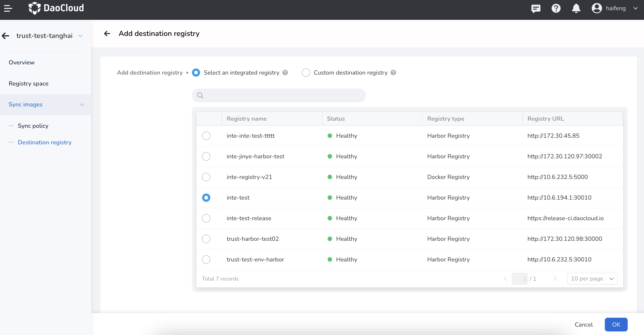Screen dimensions: 644x335
Task: Click the Total 7 records text
Action: click(x=220, y=279)
